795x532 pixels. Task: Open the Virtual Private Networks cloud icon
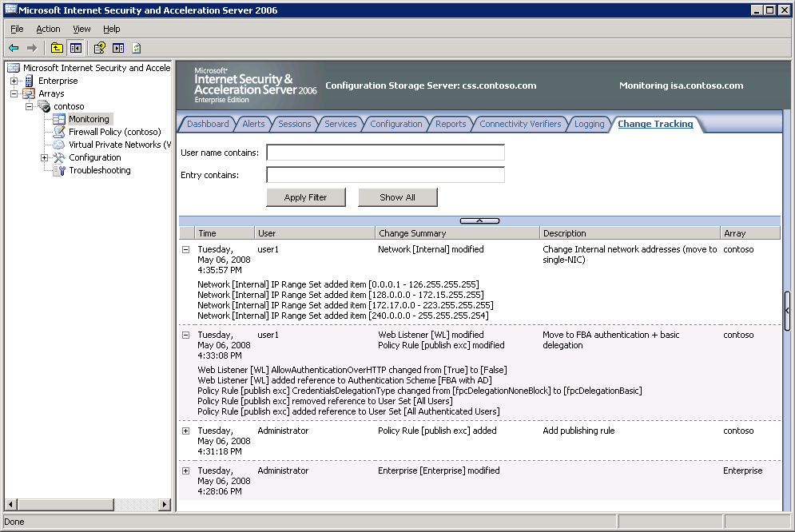coord(59,145)
